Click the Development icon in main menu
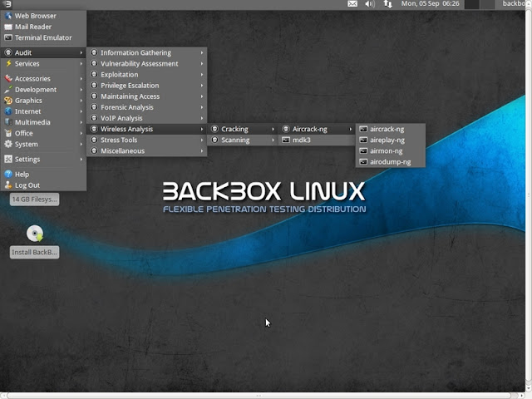 (8, 90)
